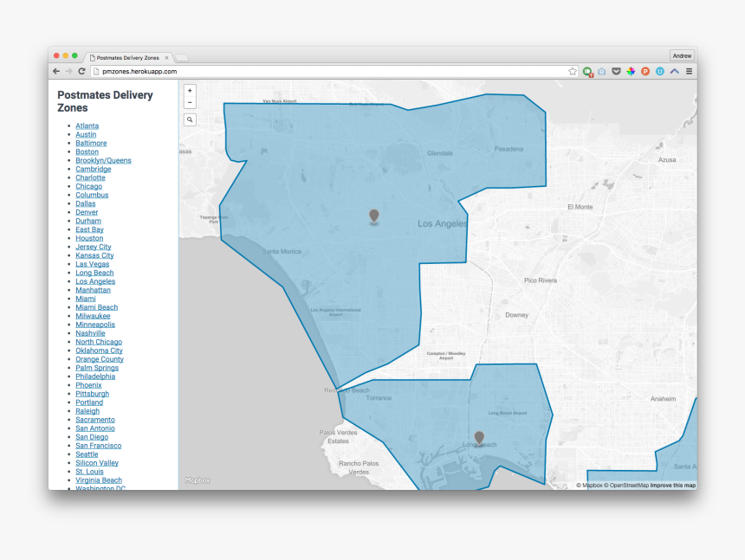Click the Orange County link
745x560 pixels.
[100, 359]
